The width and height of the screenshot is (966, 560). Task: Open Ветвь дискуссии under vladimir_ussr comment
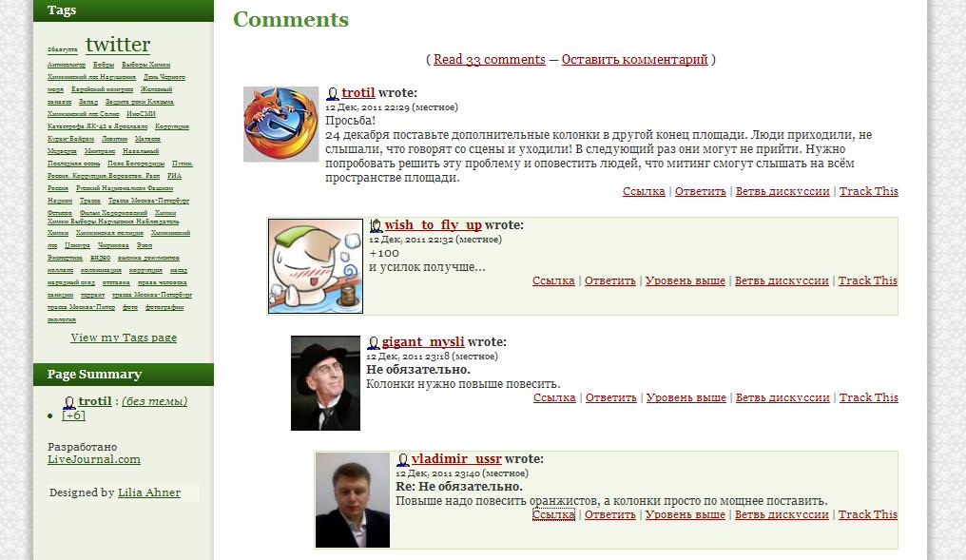click(x=782, y=515)
